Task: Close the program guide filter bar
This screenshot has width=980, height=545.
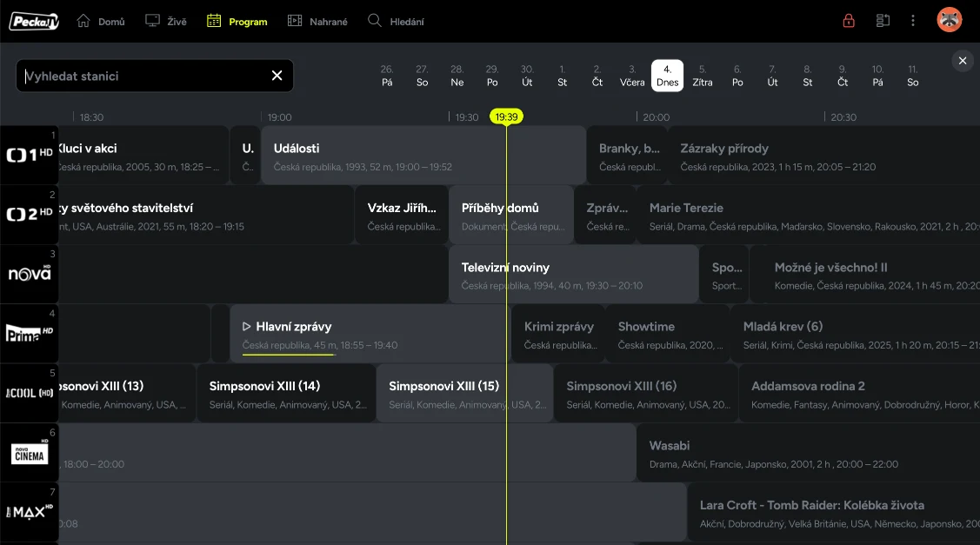Action: (962, 61)
